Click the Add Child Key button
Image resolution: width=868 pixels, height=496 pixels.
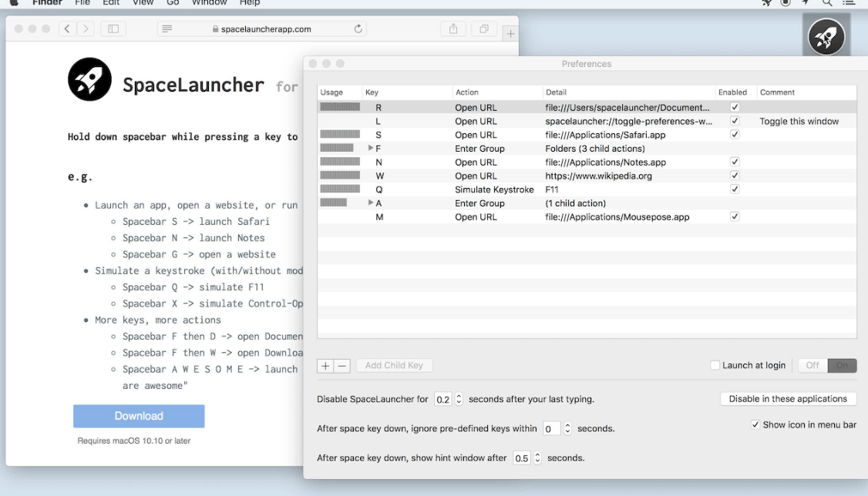(394, 366)
